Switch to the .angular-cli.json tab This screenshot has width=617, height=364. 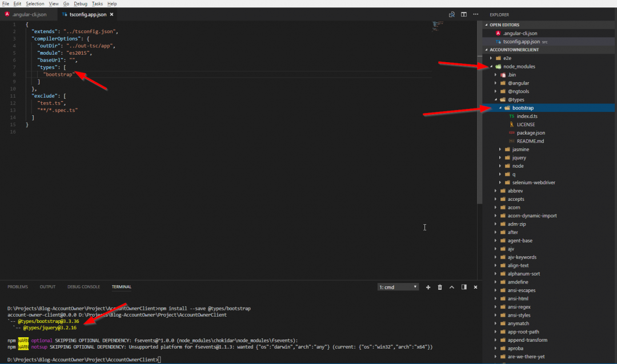[x=29, y=14]
